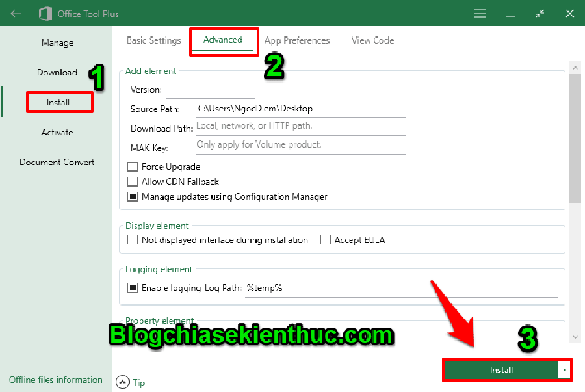Open the hamburger menu icon

pyautogui.click(x=480, y=14)
